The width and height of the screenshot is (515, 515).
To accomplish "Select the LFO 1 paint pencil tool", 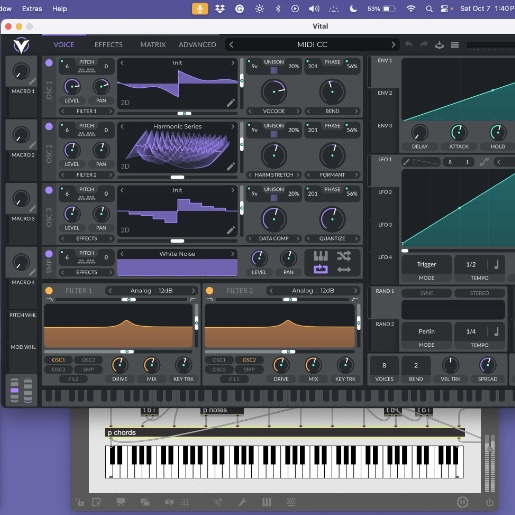I will (406, 162).
